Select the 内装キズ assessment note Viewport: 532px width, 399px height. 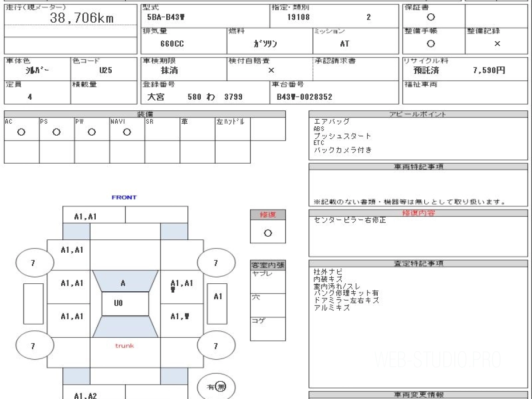click(x=328, y=279)
